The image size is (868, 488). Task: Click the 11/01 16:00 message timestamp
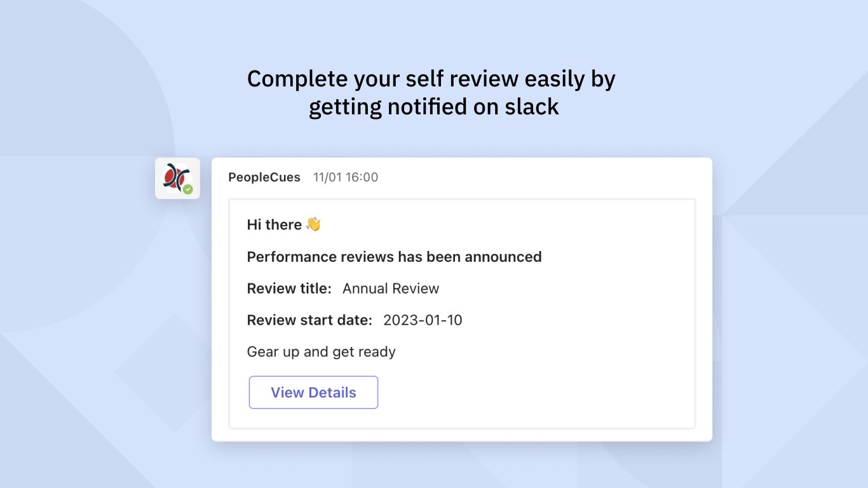pos(346,177)
